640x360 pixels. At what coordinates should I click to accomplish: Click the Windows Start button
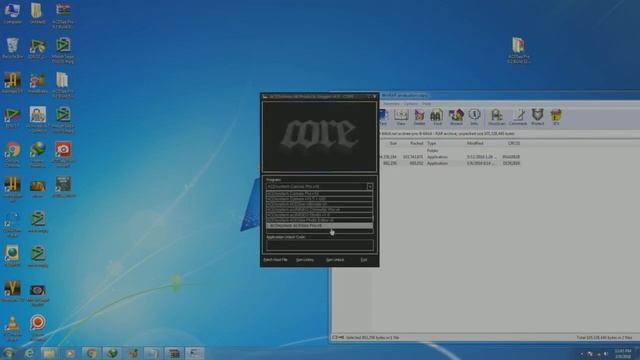[8, 353]
